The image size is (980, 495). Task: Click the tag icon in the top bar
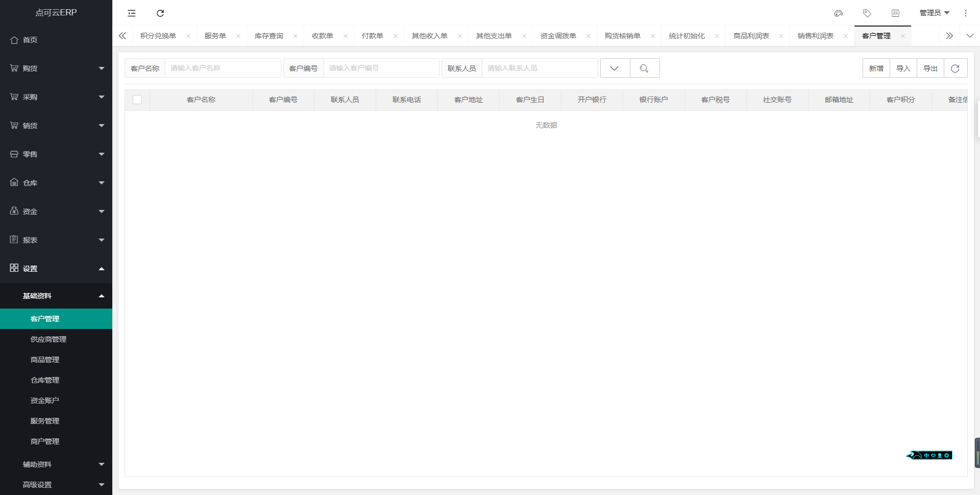pyautogui.click(x=867, y=13)
